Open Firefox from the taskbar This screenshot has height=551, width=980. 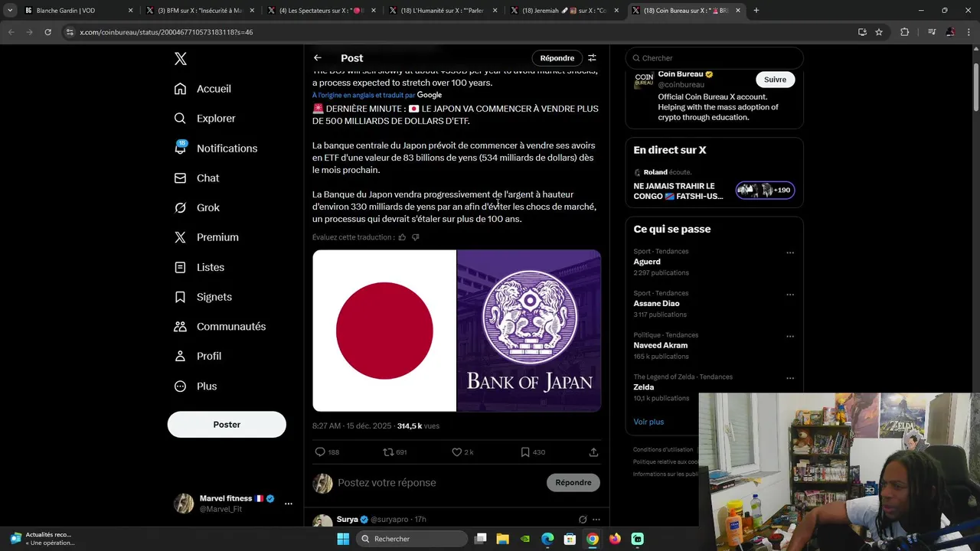coord(615,539)
